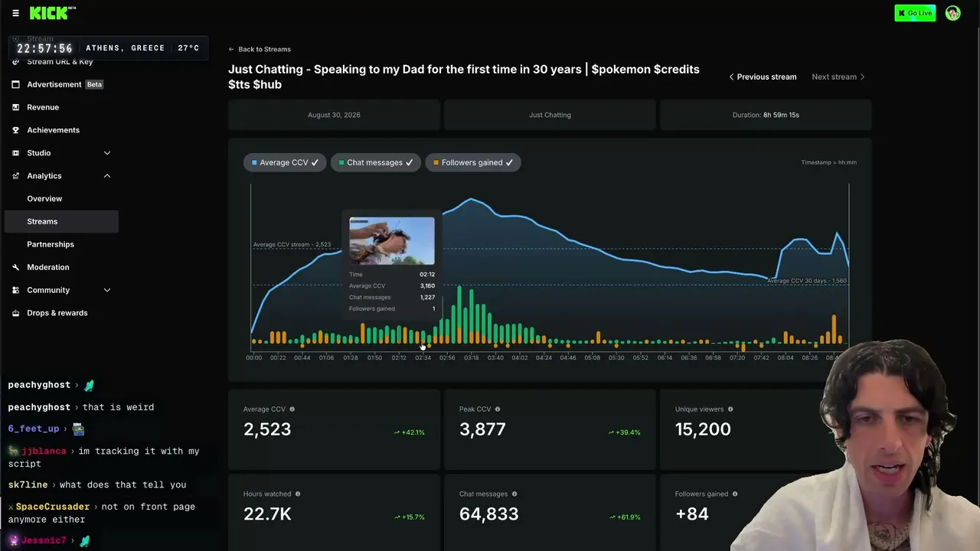Viewport: 980px width, 551px height.
Task: Click the Followers gained value +84
Action: [x=691, y=514]
